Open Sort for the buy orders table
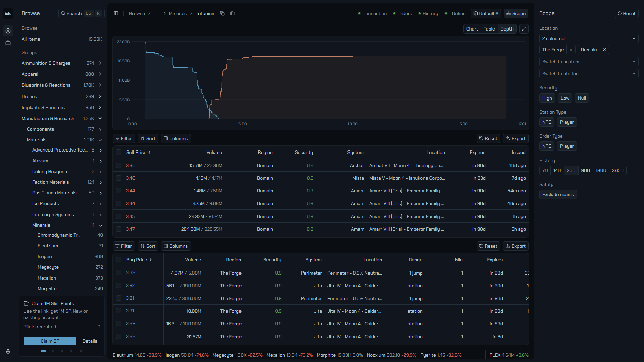This screenshot has height=362, width=644. [148, 246]
